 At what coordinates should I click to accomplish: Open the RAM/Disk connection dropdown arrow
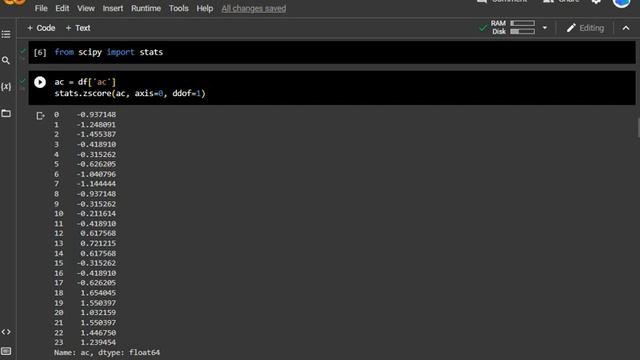[544, 28]
